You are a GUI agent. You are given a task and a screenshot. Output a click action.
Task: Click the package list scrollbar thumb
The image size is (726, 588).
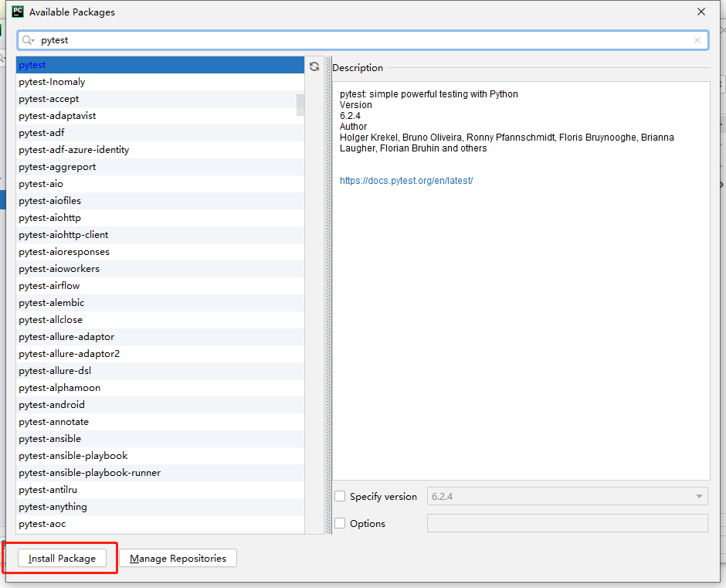(300, 105)
